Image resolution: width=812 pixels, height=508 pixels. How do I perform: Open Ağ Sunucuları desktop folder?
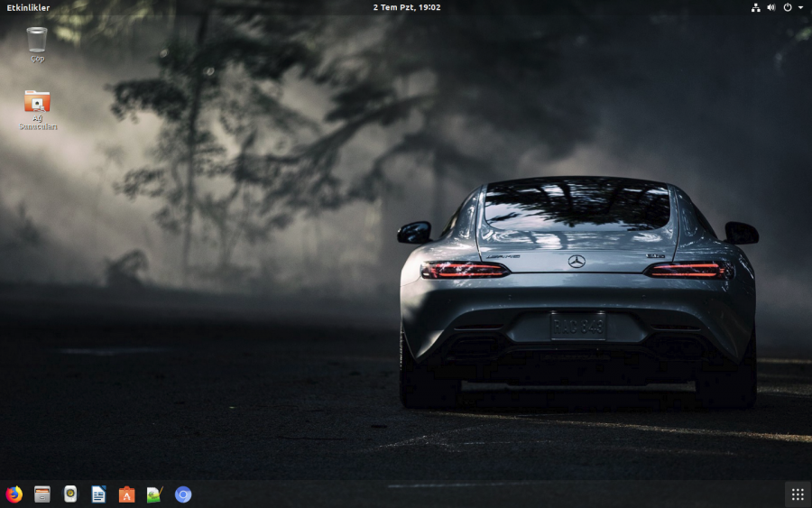37,110
